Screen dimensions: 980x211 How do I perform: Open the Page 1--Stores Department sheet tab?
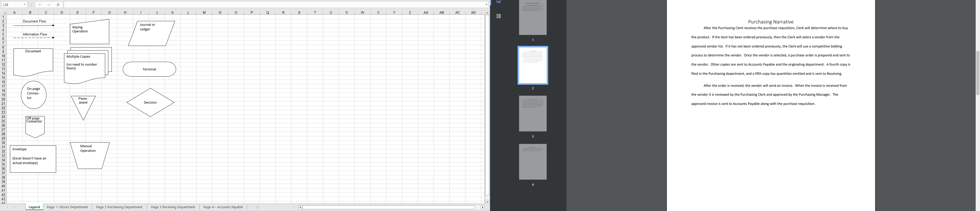[67, 207]
